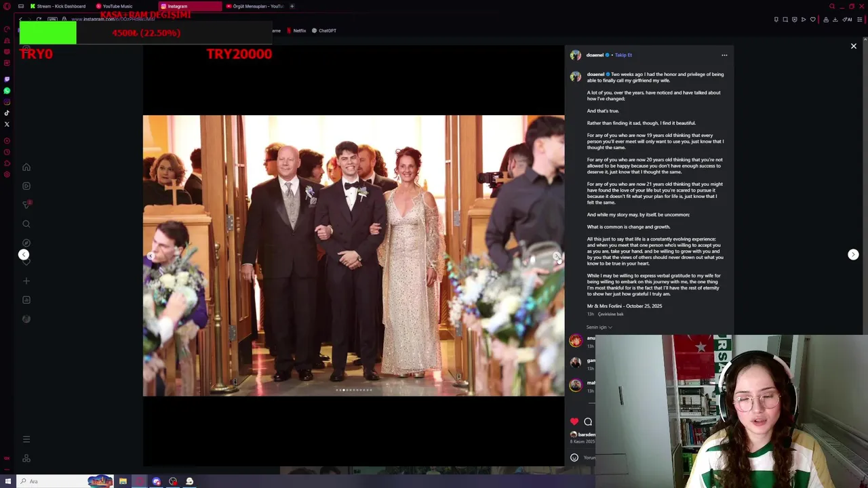Open the easy setup sliders icon
The height and width of the screenshot is (488, 868).
click(861, 20)
